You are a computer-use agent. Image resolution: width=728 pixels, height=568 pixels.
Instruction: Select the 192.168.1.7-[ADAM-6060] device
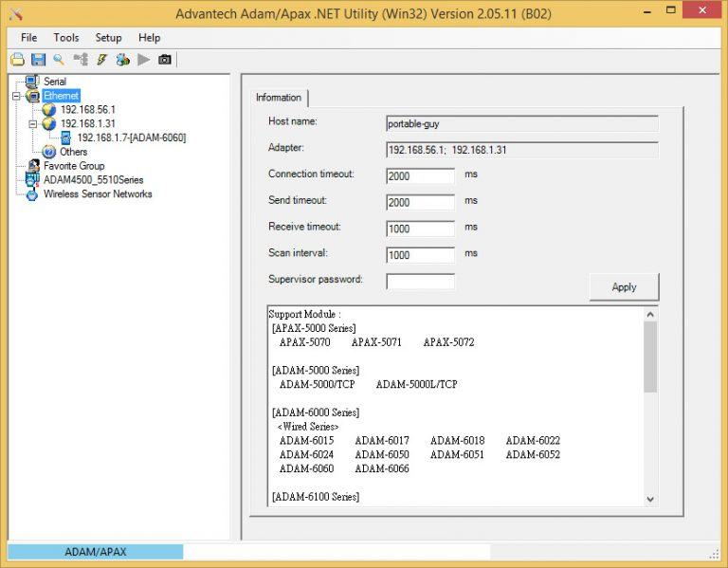point(131,137)
